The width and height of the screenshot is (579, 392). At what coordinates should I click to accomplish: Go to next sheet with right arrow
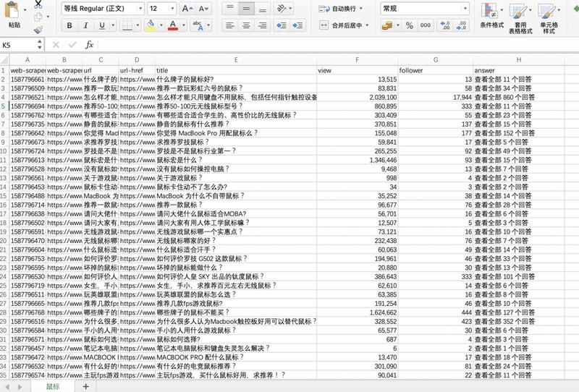click(20, 386)
